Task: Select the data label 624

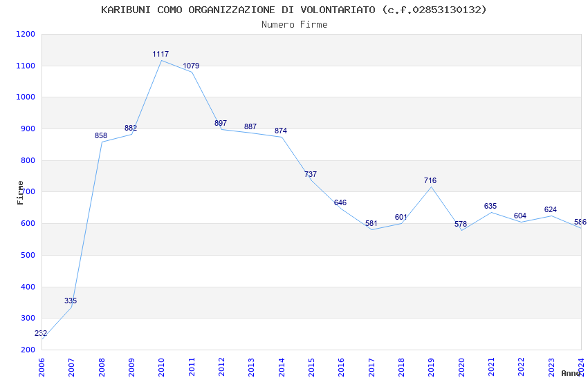Action: [551, 209]
